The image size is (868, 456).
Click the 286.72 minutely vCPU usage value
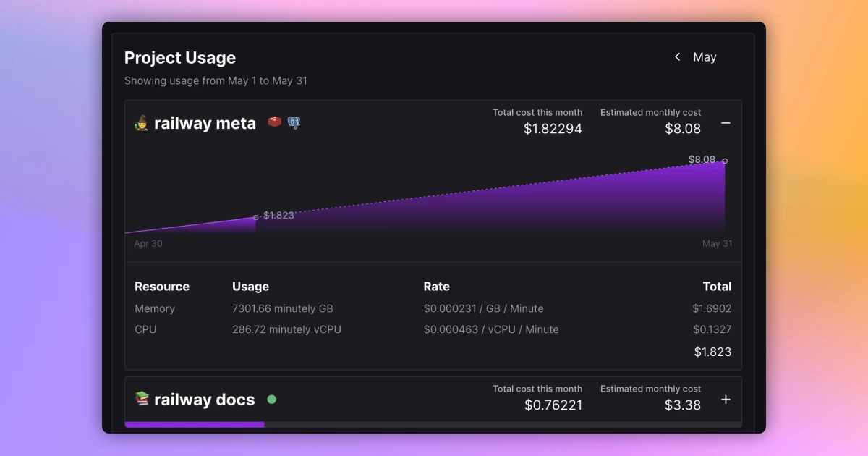pos(286,329)
